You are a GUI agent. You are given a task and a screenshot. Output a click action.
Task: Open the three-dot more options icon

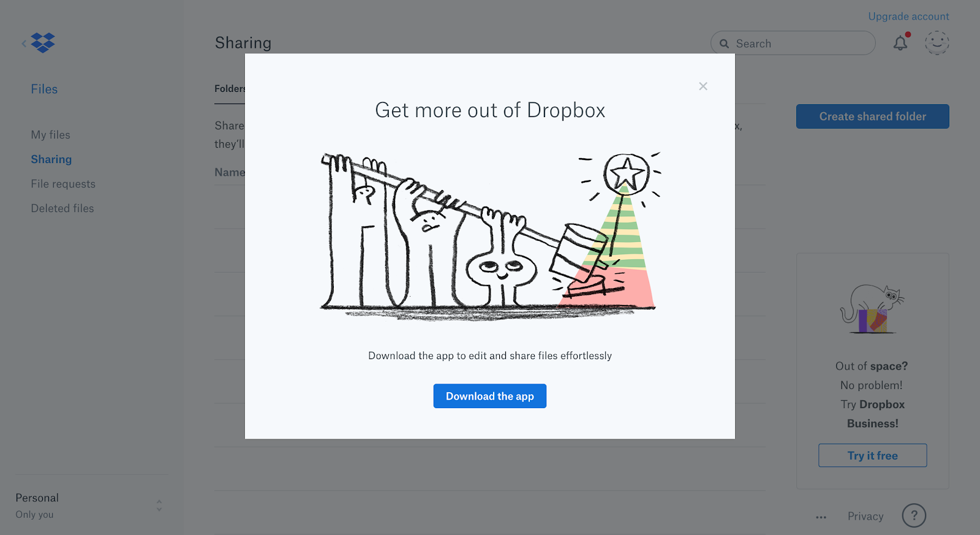(821, 517)
